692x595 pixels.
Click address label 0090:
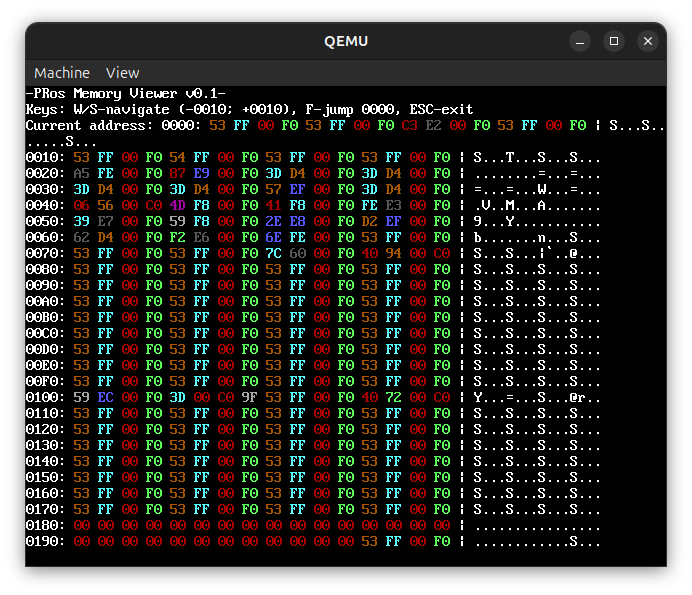(45, 286)
